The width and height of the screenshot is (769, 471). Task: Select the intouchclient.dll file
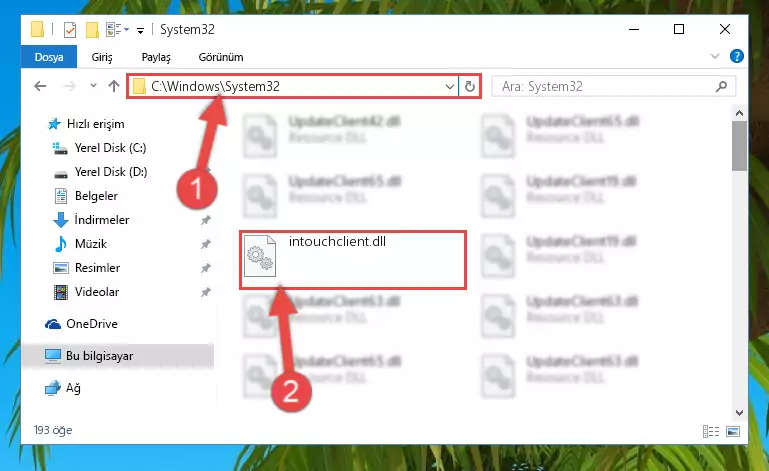click(353, 260)
